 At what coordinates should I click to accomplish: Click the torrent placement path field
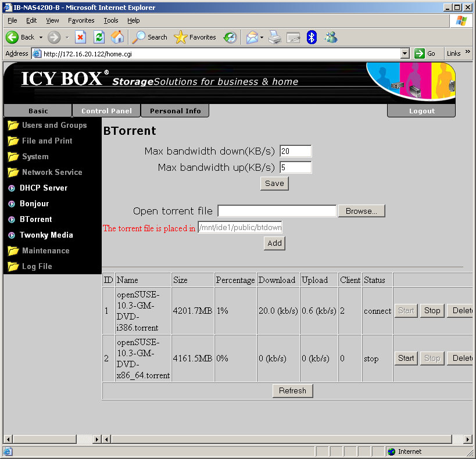(x=240, y=227)
